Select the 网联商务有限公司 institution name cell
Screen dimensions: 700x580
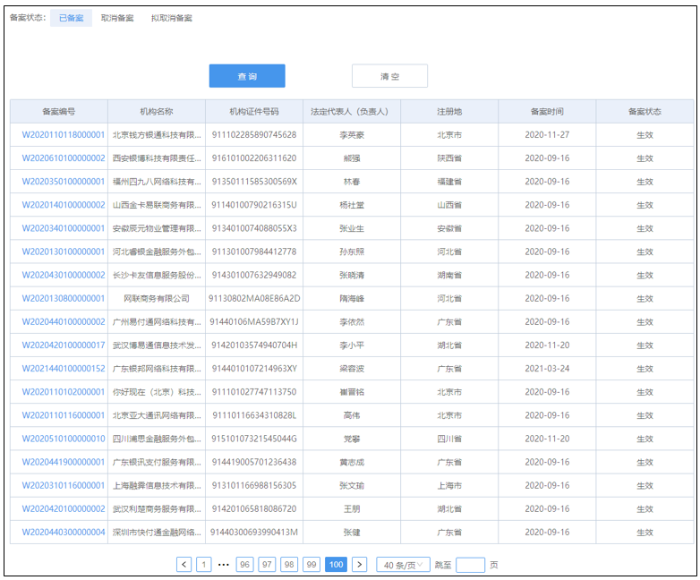156,298
